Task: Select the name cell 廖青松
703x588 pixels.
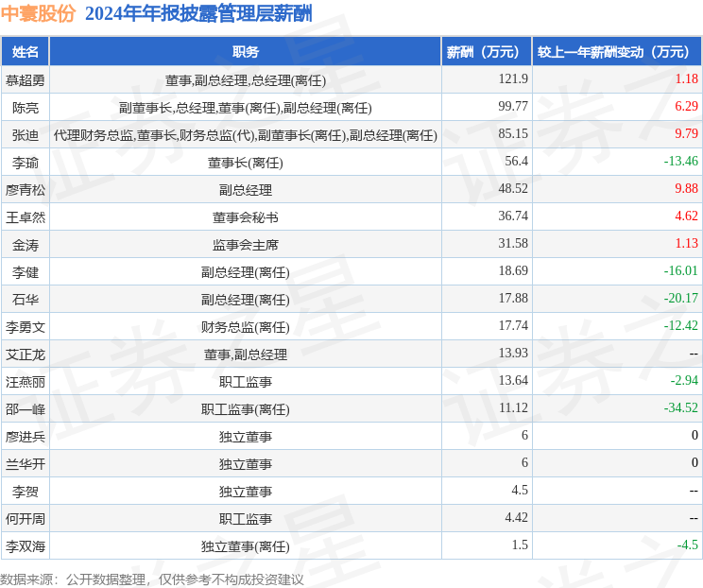Action: pos(26,190)
